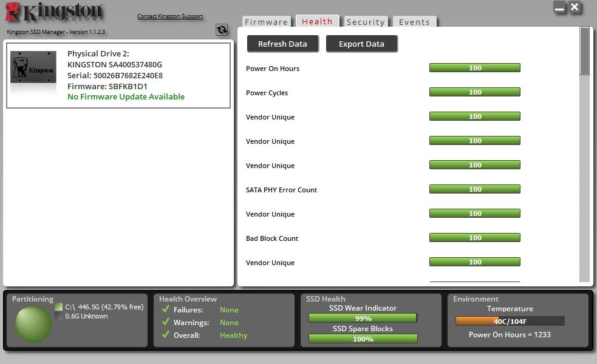The width and height of the screenshot is (597, 364).
Task: Click the SSD Spare Blocks 100% bar
Action: 363,339
